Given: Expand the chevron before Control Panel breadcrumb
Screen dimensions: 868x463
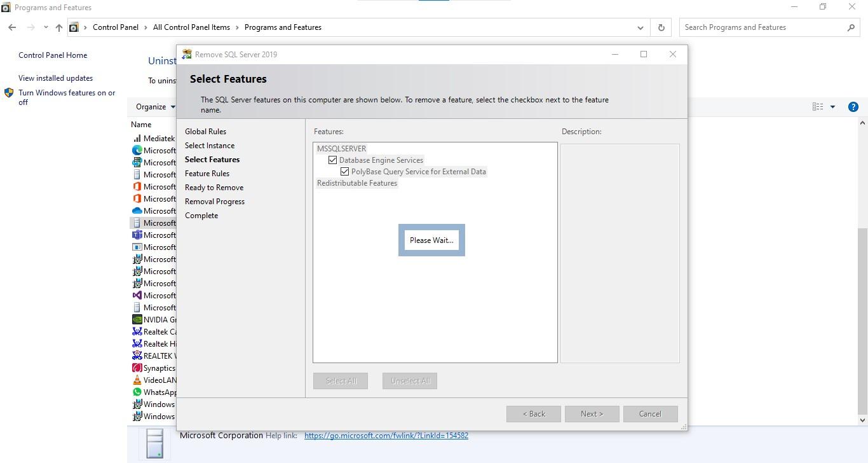Looking at the screenshot, I should (86, 27).
